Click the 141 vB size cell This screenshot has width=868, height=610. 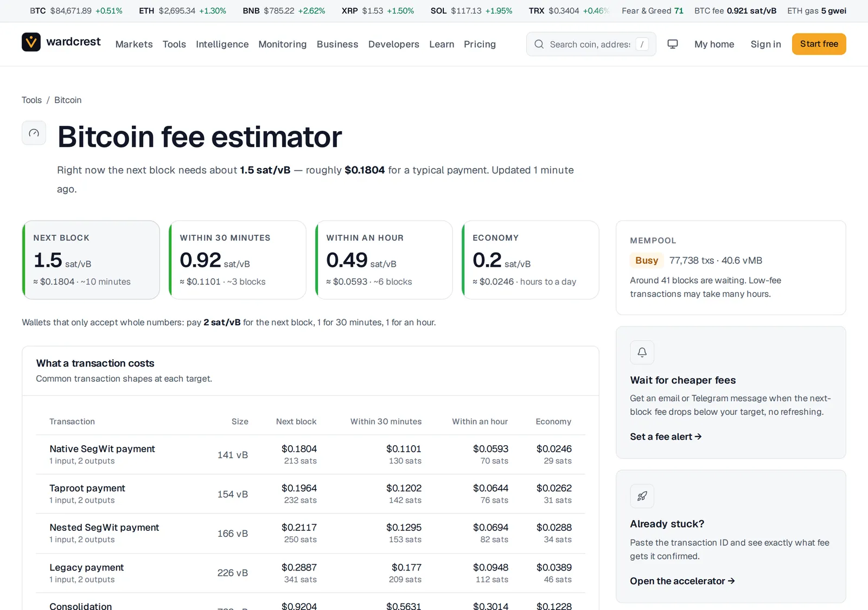(x=233, y=455)
